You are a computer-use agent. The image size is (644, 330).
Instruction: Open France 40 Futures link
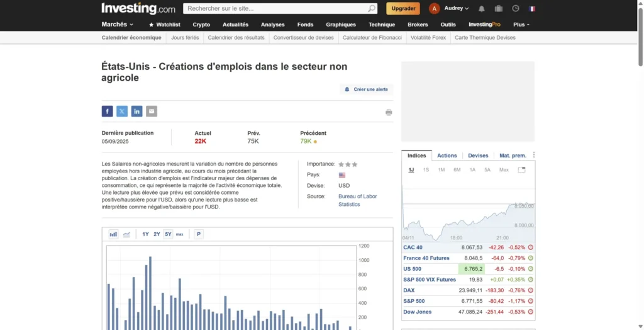pyautogui.click(x=426, y=258)
